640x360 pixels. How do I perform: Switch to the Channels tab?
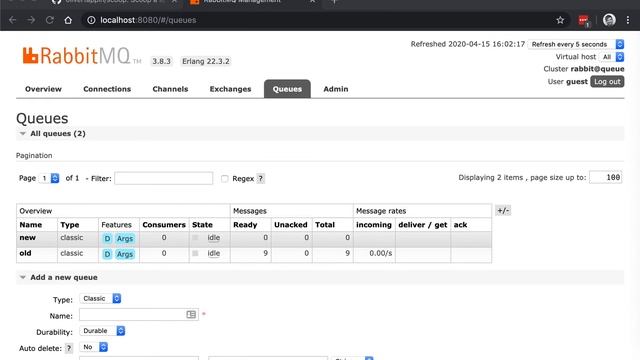tap(170, 89)
